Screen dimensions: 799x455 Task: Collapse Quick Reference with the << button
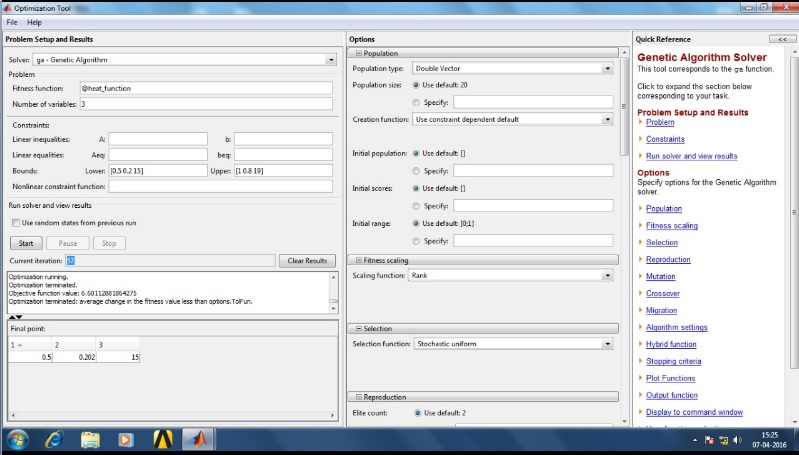click(x=779, y=39)
